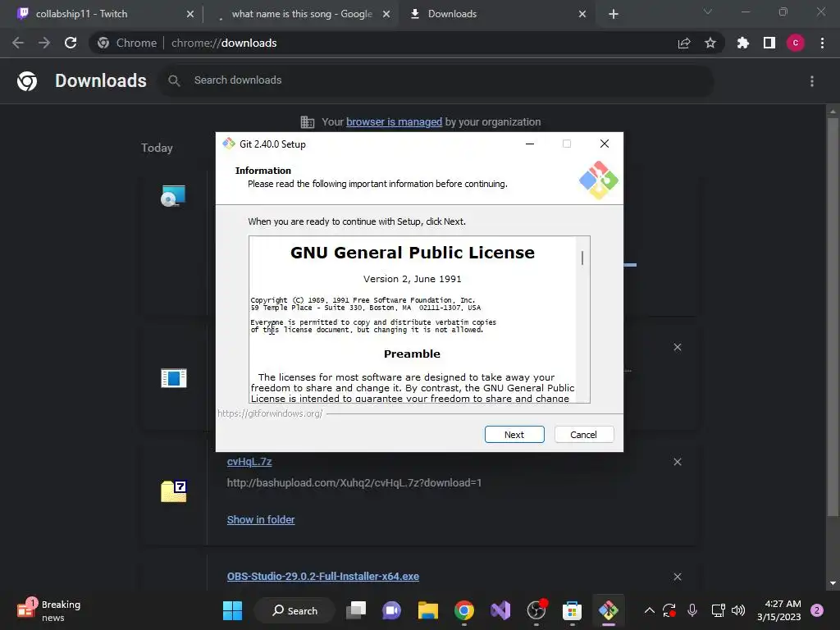Viewport: 840px width, 630px height.
Task: Click the installer disc file icon
Action: click(x=173, y=195)
